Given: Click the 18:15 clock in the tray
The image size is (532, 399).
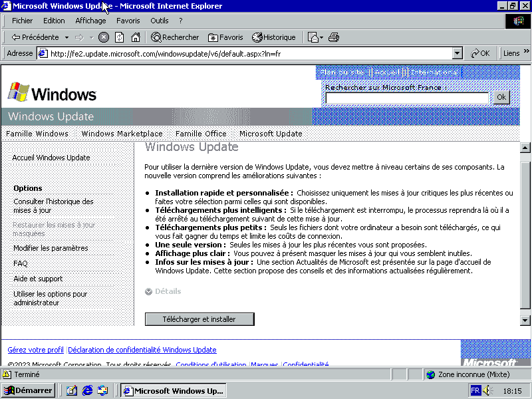Looking at the screenshot, I should [x=512, y=391].
